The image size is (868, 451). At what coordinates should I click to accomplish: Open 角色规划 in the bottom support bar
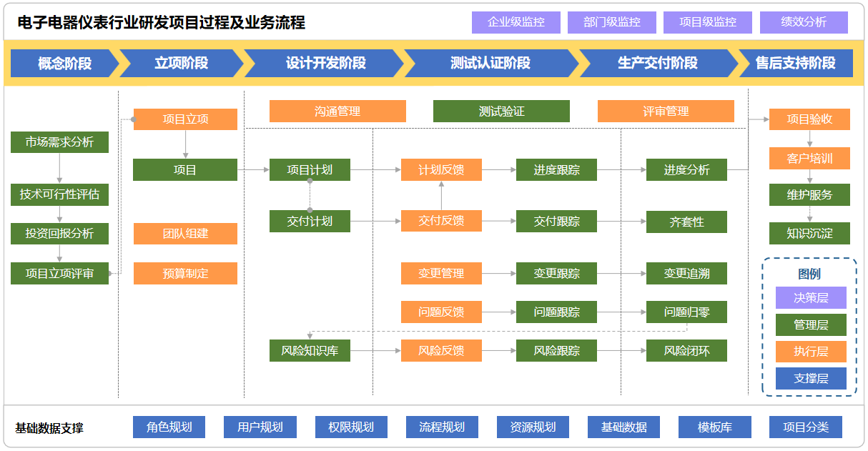point(169,427)
